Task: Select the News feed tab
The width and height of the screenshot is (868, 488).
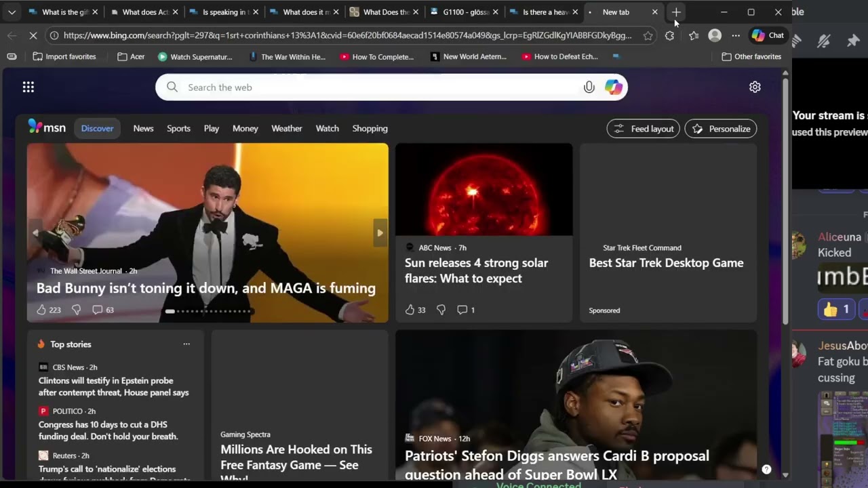Action: [x=143, y=129]
